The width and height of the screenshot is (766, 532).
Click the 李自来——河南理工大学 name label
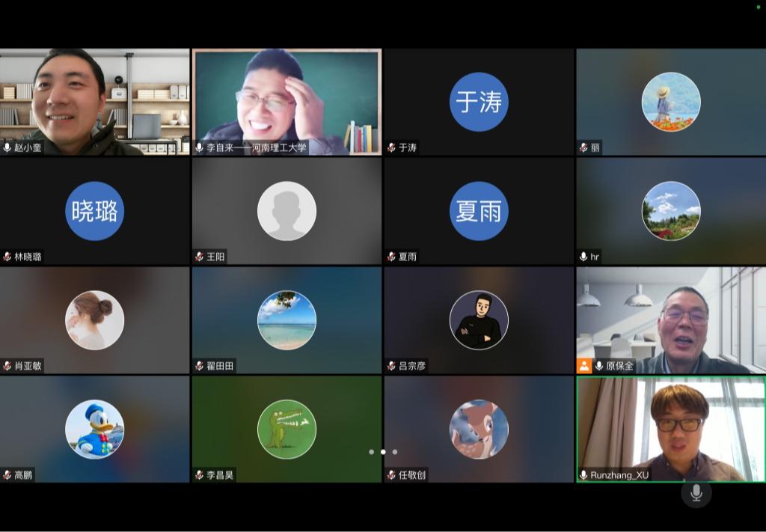257,148
